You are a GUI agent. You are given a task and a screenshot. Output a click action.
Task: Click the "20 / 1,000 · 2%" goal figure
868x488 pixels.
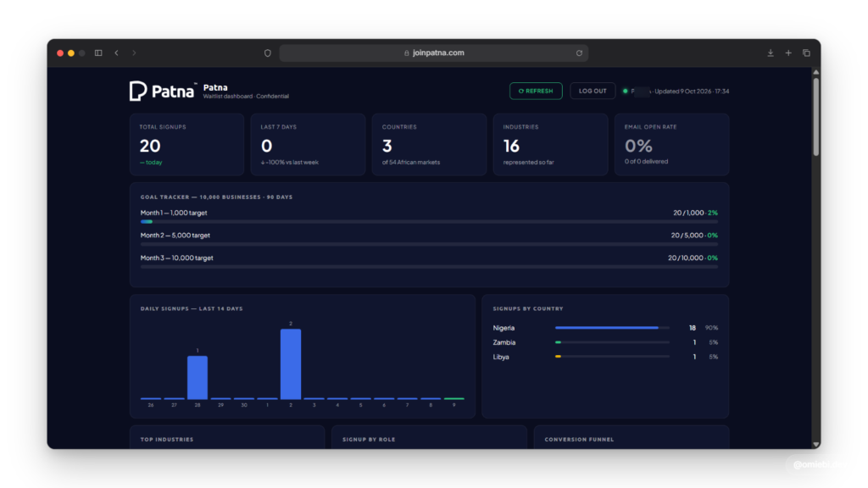click(695, 213)
